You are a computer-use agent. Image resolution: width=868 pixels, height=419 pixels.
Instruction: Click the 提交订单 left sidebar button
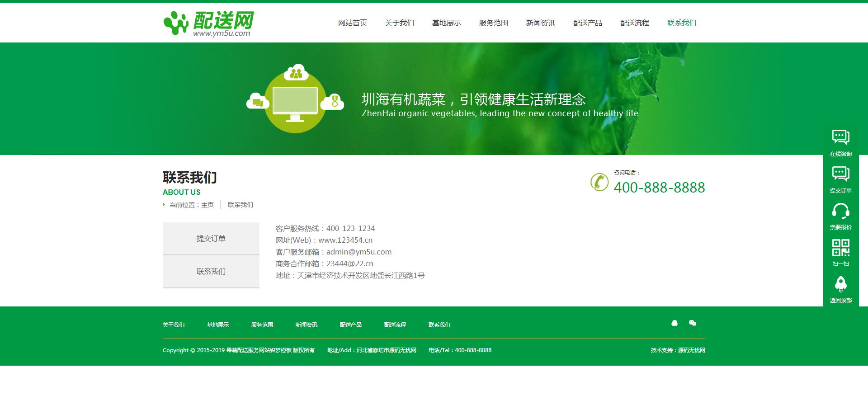coord(211,239)
